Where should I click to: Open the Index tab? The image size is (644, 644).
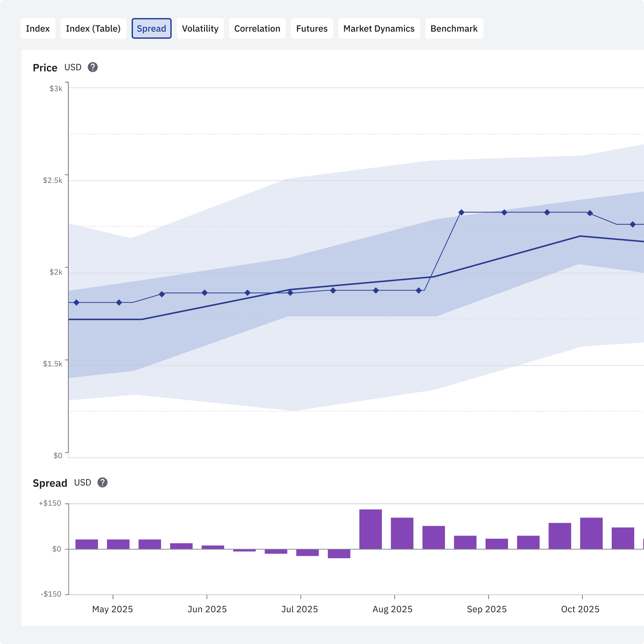click(38, 29)
